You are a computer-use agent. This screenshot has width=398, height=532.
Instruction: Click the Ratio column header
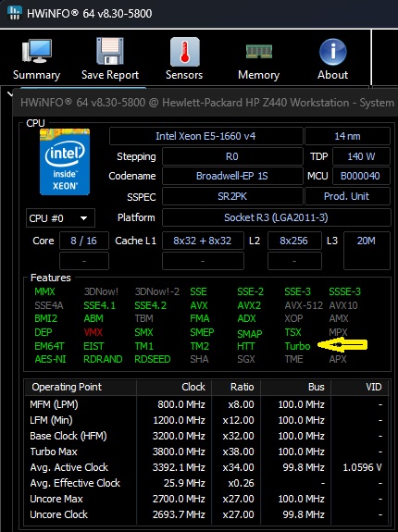[236, 387]
